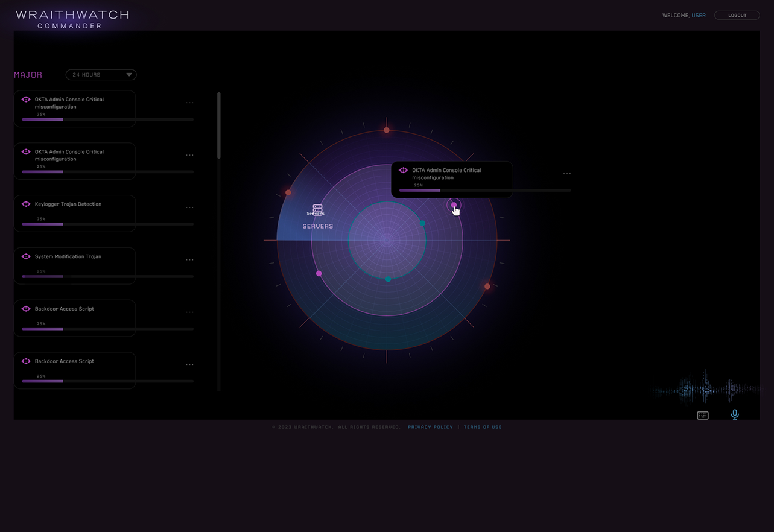This screenshot has width=774, height=532.
Task: Select the teal dot on inner radar ring
Action: [422, 223]
